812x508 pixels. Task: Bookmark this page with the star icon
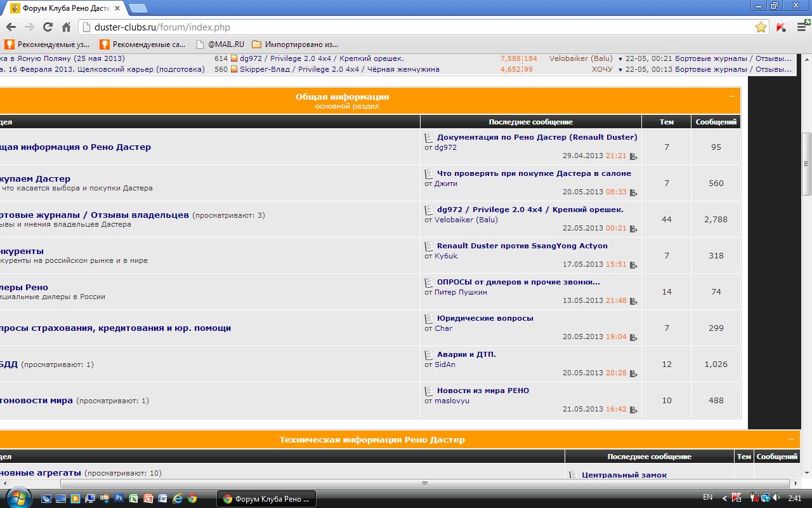(x=761, y=27)
